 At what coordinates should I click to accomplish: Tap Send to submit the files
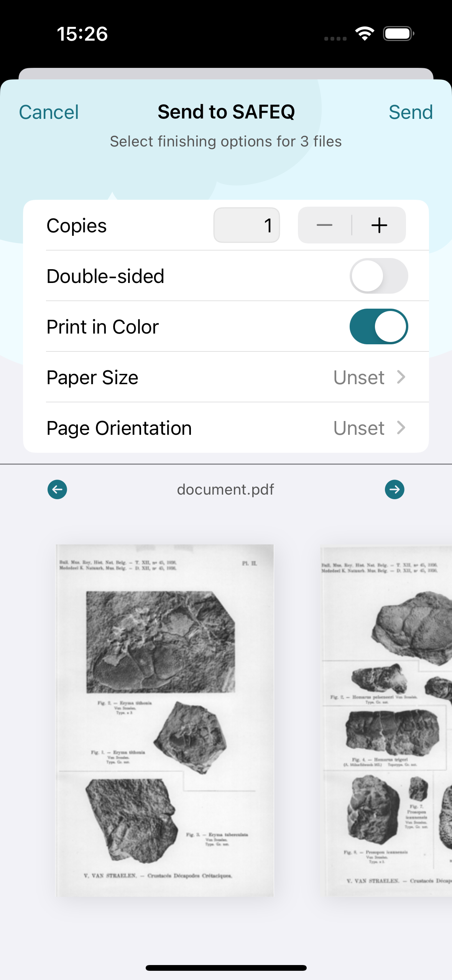pos(411,112)
